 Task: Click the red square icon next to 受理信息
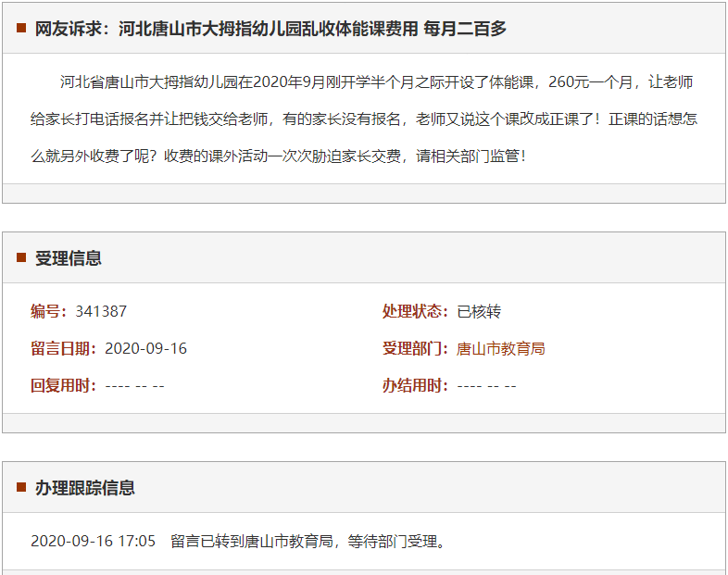[20, 258]
